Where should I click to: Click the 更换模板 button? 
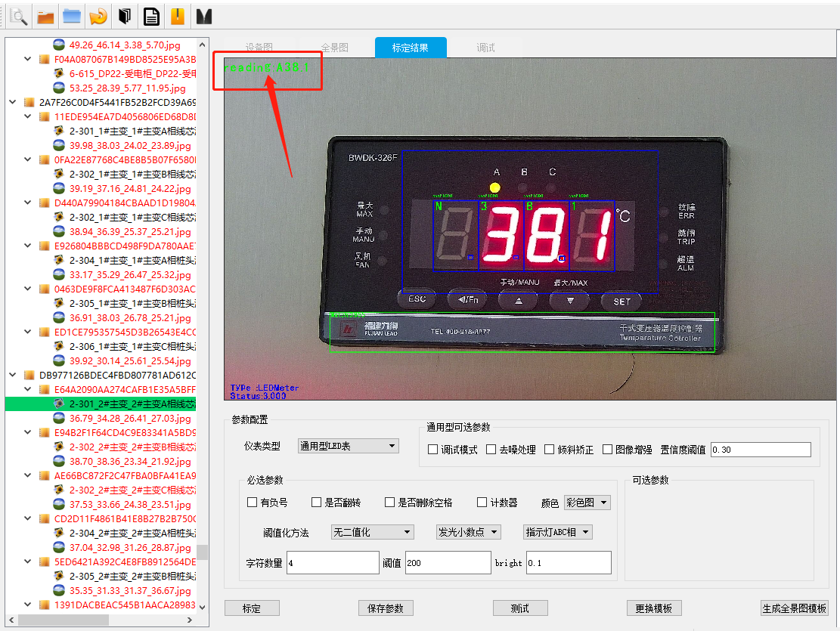point(654,608)
